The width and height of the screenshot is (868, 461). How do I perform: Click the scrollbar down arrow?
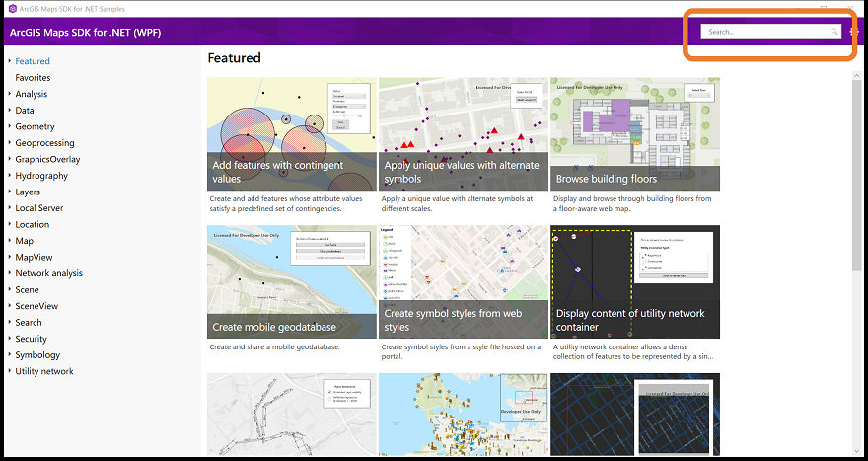(859, 451)
